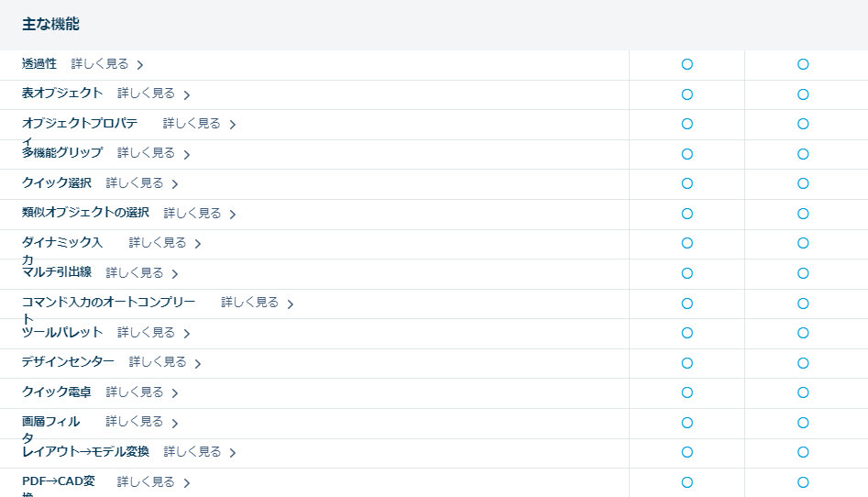Click the chevron arrow beside マルチ引出線
The width and height of the screenshot is (868, 497).
(174, 273)
